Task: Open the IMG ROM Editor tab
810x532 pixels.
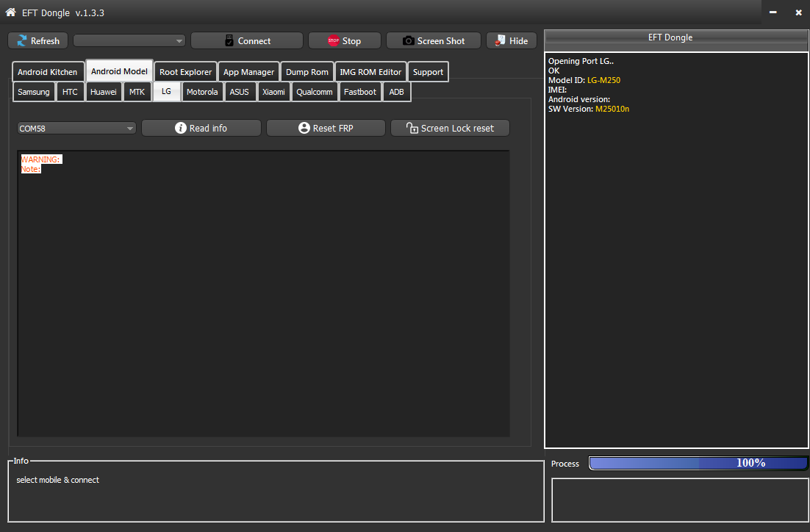Action: point(370,72)
